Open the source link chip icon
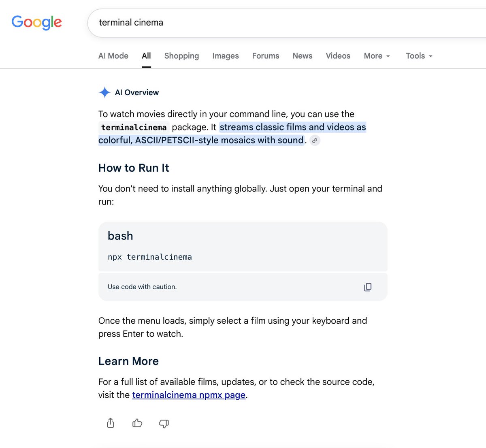 coord(315,141)
